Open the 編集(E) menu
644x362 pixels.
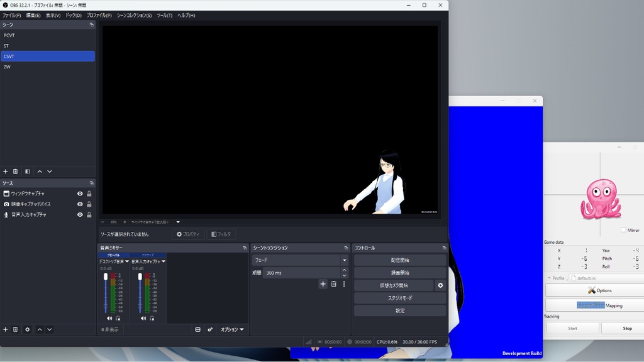[x=33, y=15]
